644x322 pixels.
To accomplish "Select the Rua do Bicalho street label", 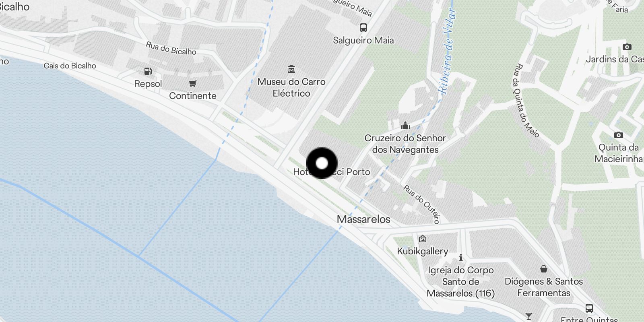I will (171, 48).
